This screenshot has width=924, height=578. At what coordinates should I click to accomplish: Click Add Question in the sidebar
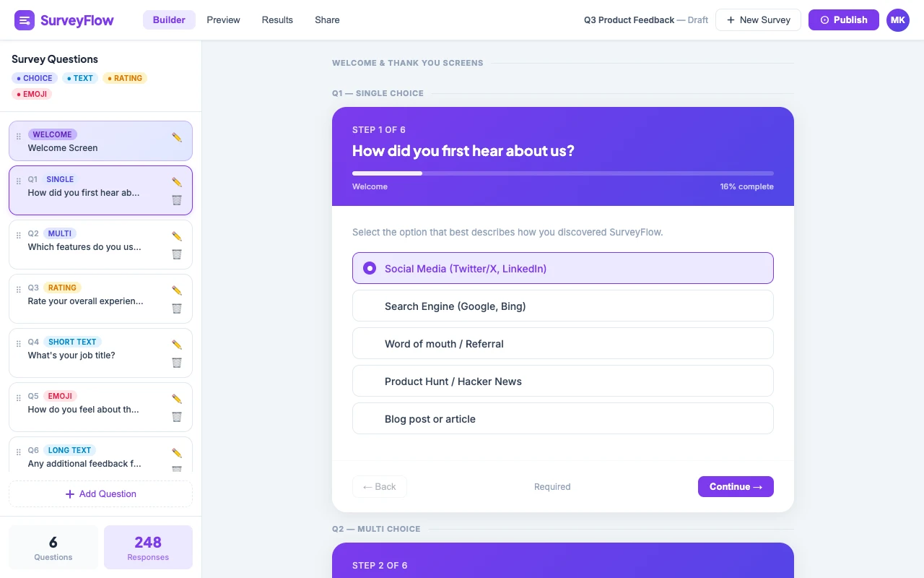[x=100, y=493]
